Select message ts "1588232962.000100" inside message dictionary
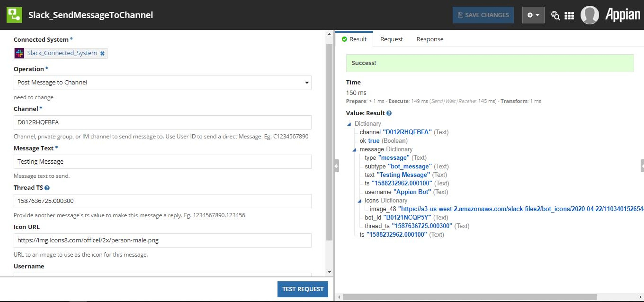This screenshot has height=302, width=644. tap(401, 183)
